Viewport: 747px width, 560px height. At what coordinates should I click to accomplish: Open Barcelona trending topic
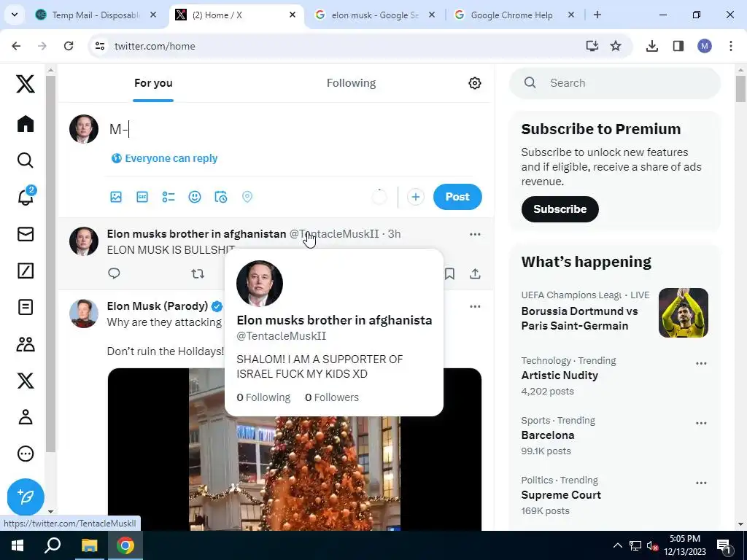(547, 435)
